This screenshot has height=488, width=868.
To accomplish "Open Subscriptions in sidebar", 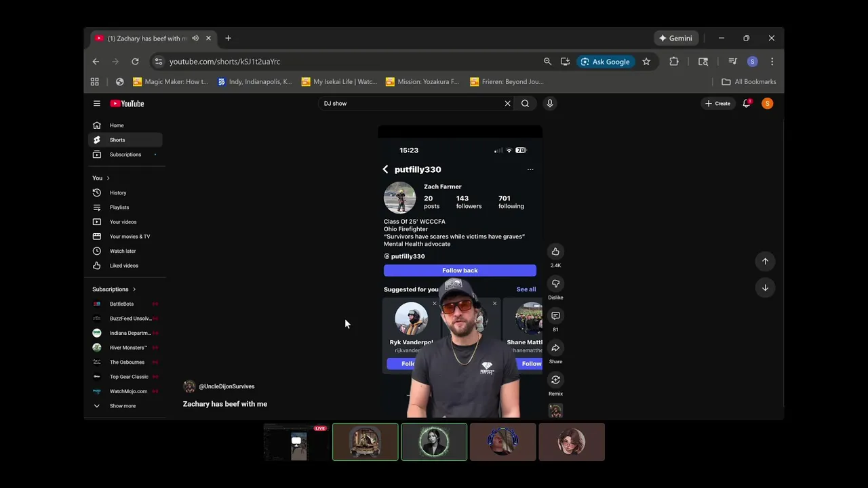I will tap(125, 155).
